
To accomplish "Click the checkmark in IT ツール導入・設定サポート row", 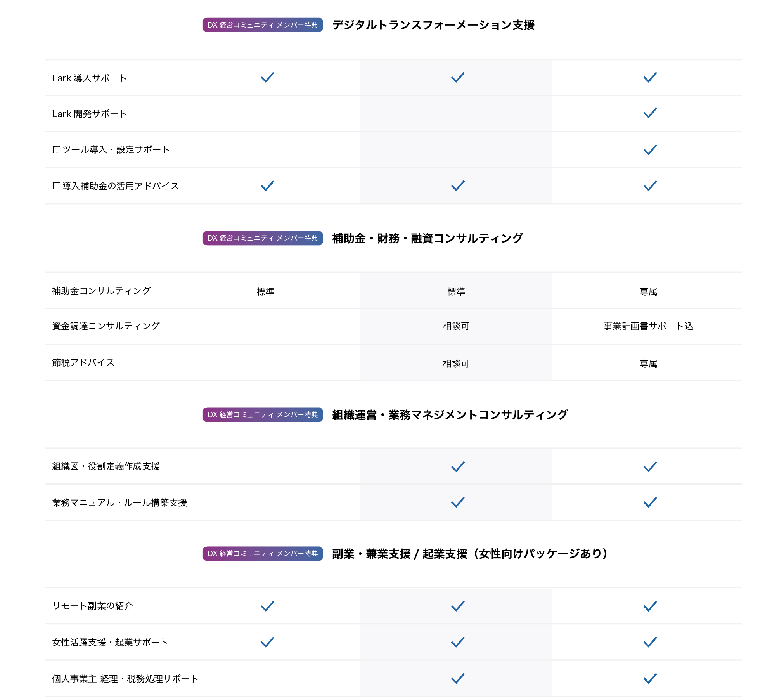I will click(650, 149).
